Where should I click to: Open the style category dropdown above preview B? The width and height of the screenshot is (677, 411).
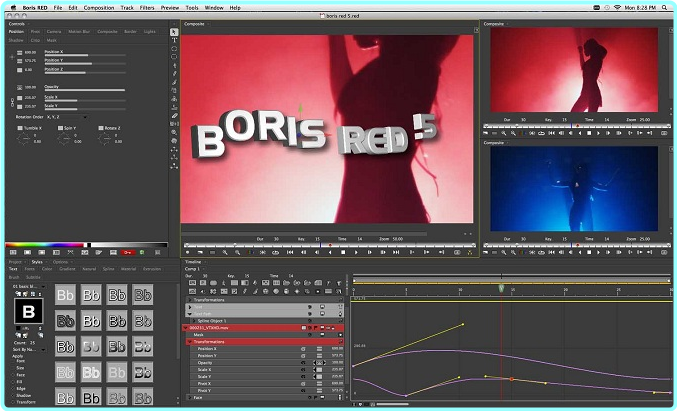[28, 287]
